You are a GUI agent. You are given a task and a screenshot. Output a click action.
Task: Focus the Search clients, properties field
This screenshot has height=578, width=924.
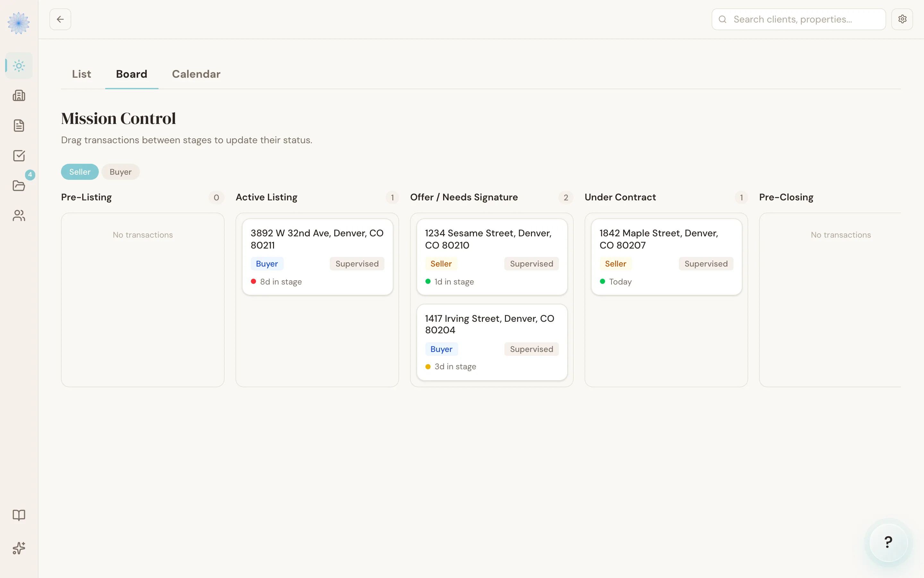click(799, 19)
